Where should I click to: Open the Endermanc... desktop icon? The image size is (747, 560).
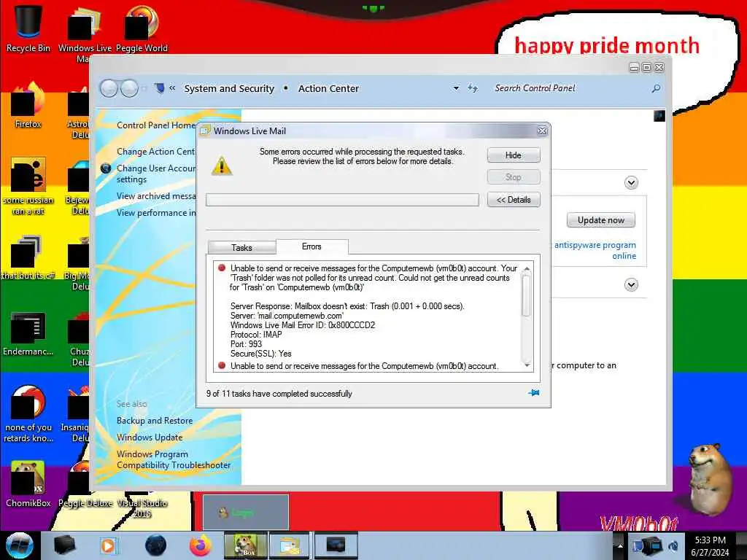pos(28,333)
